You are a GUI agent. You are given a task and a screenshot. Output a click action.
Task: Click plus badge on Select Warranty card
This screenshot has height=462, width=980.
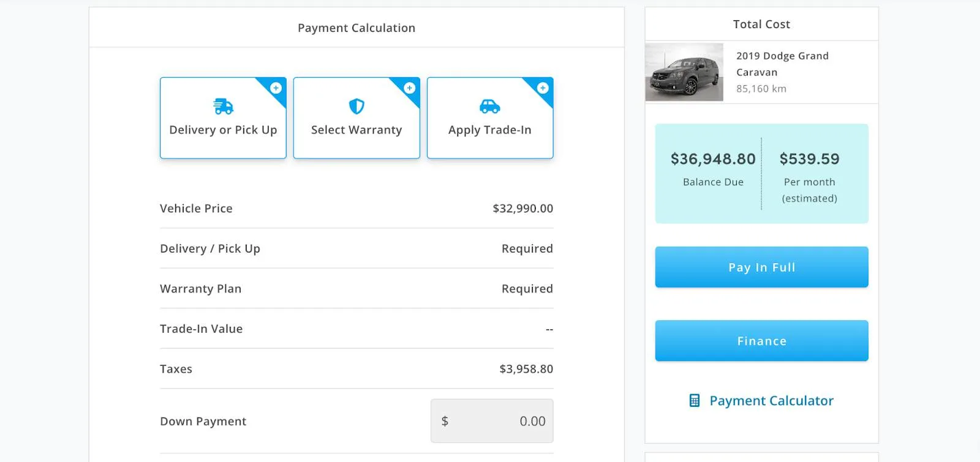tap(410, 88)
